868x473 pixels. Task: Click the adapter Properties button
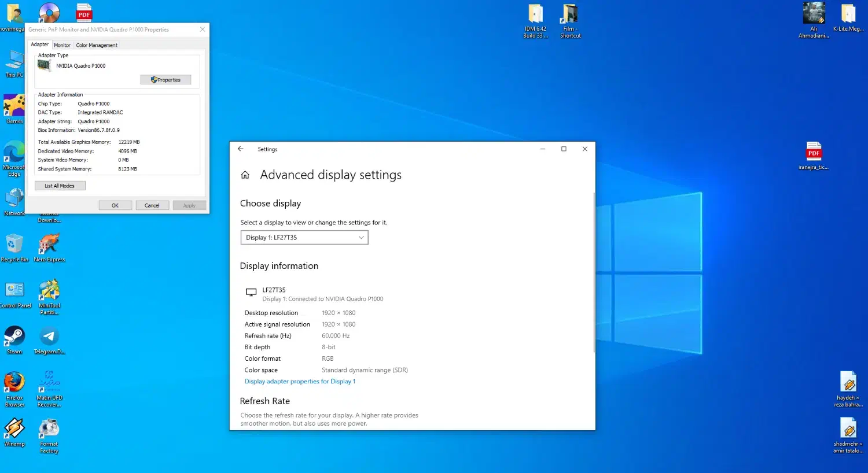point(165,80)
